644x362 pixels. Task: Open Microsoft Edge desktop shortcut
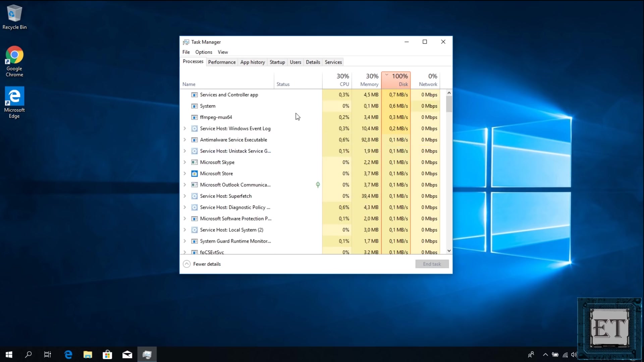tap(14, 103)
